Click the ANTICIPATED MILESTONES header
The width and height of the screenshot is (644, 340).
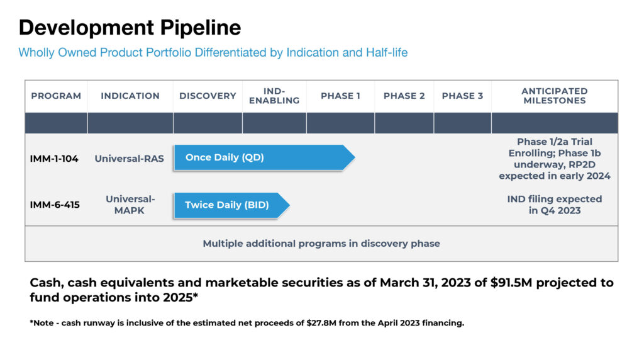[x=555, y=96]
